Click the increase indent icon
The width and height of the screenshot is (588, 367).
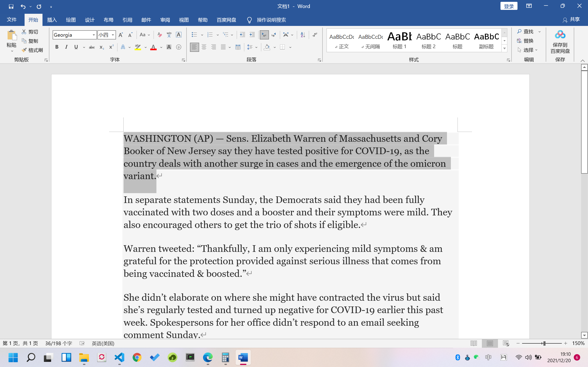tap(252, 35)
